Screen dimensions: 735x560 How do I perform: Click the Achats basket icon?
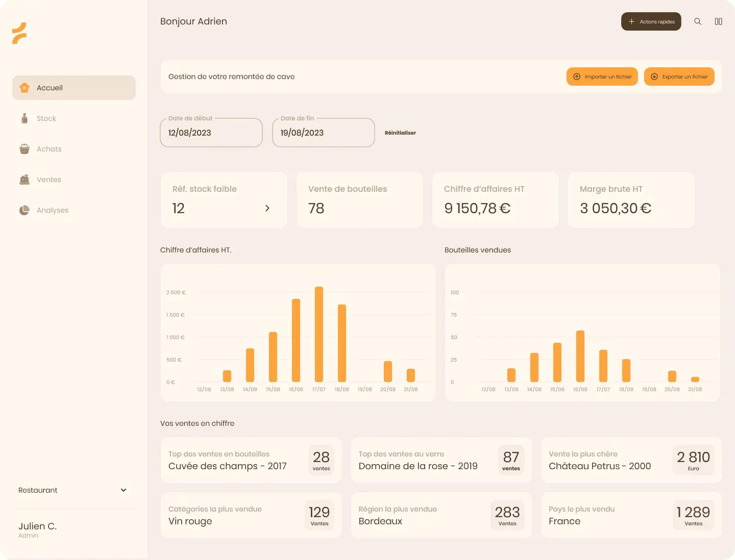pos(24,149)
